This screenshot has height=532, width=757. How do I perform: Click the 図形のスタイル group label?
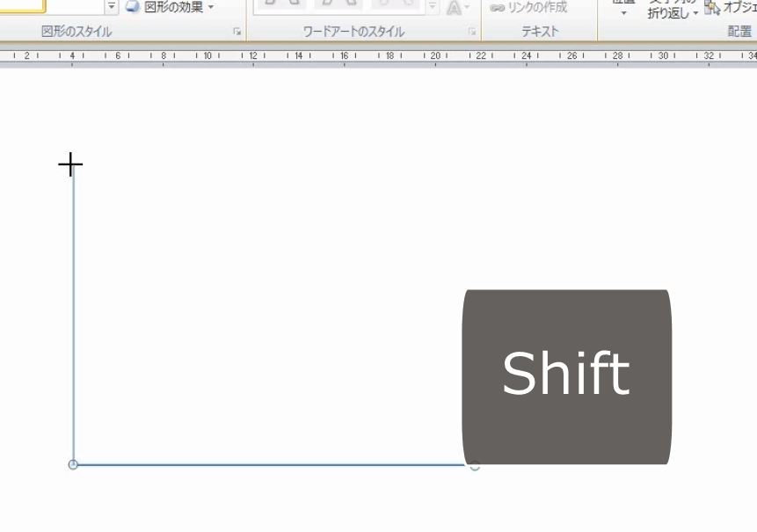pyautogui.click(x=76, y=32)
